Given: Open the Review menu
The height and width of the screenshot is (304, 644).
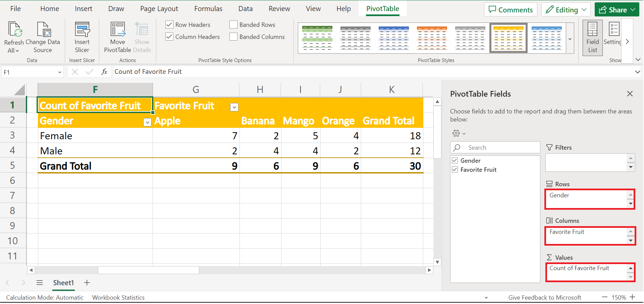Looking at the screenshot, I should [x=279, y=8].
